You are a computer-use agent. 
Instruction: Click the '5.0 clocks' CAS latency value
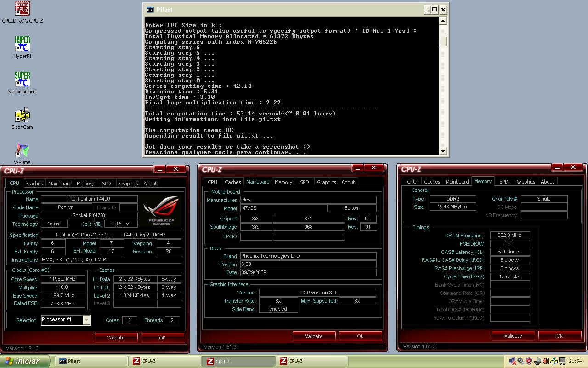[x=509, y=252]
